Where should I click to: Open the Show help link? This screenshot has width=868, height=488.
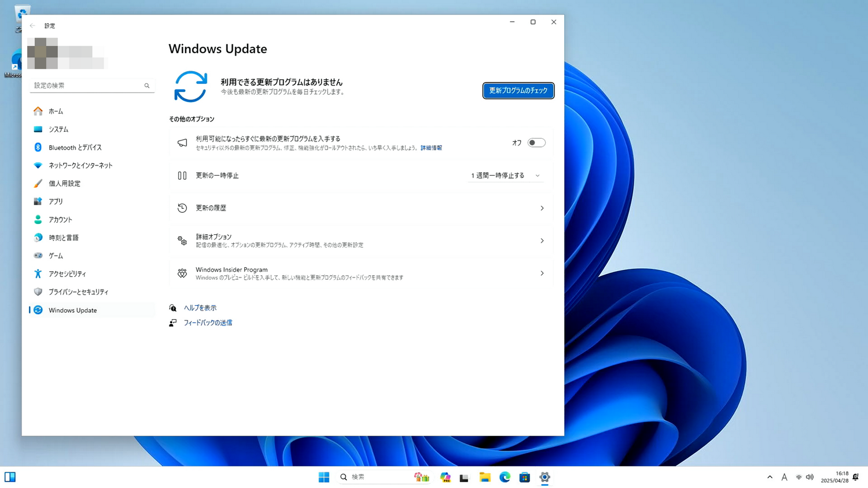click(x=199, y=308)
